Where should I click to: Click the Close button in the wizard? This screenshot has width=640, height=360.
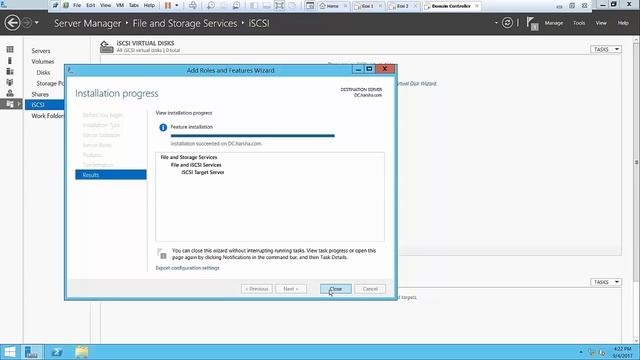coord(336,289)
